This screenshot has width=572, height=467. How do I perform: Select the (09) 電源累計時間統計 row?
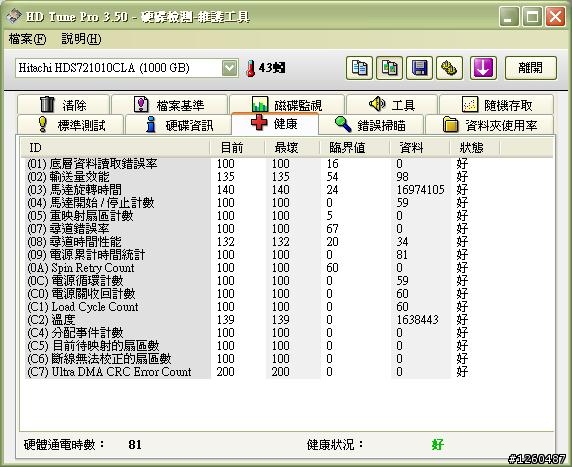coord(248,255)
